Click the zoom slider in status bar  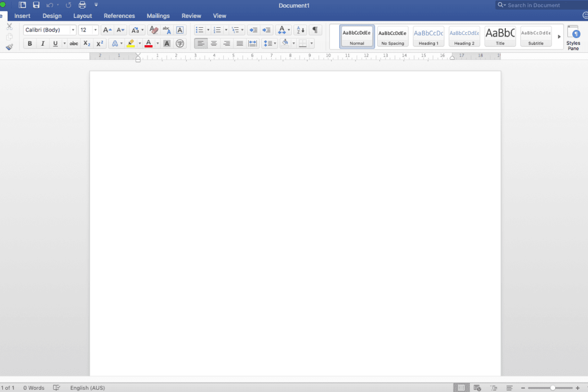tap(552, 388)
